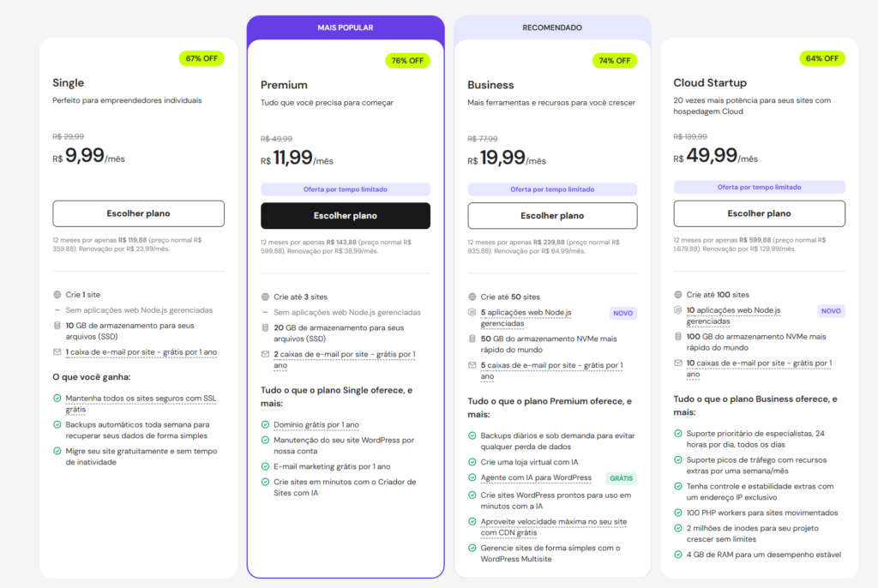Click "NOVO" badge in the Cloud Startup plan
878x588 pixels.
click(831, 311)
